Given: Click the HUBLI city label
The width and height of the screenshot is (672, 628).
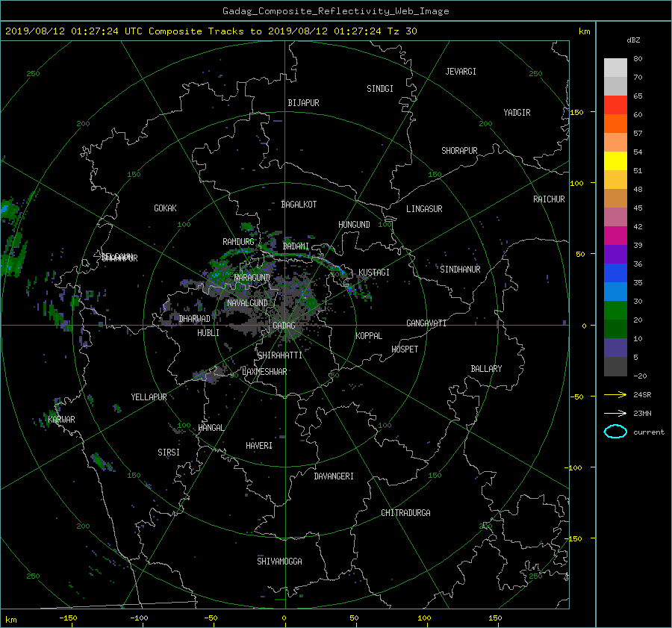Looking at the screenshot, I should click(x=208, y=333).
